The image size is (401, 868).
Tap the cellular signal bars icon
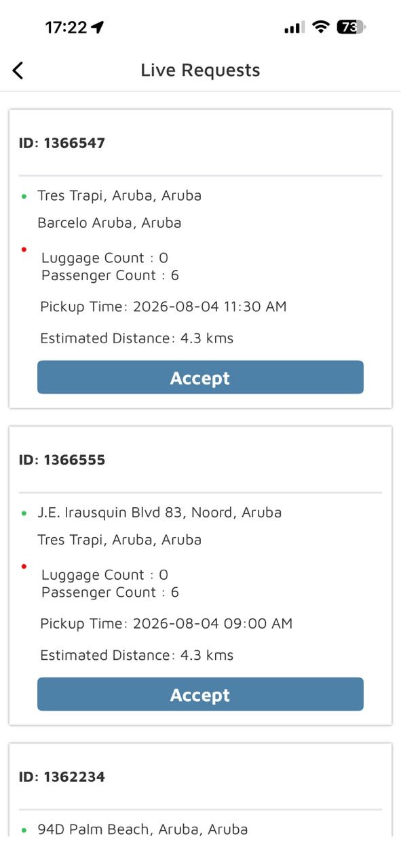click(294, 28)
